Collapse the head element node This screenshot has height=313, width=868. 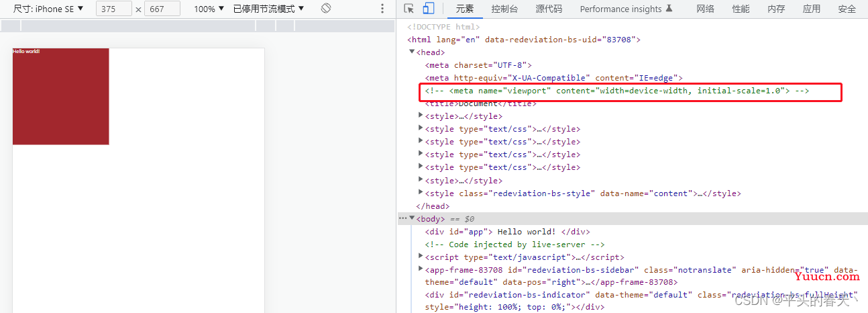[412, 52]
